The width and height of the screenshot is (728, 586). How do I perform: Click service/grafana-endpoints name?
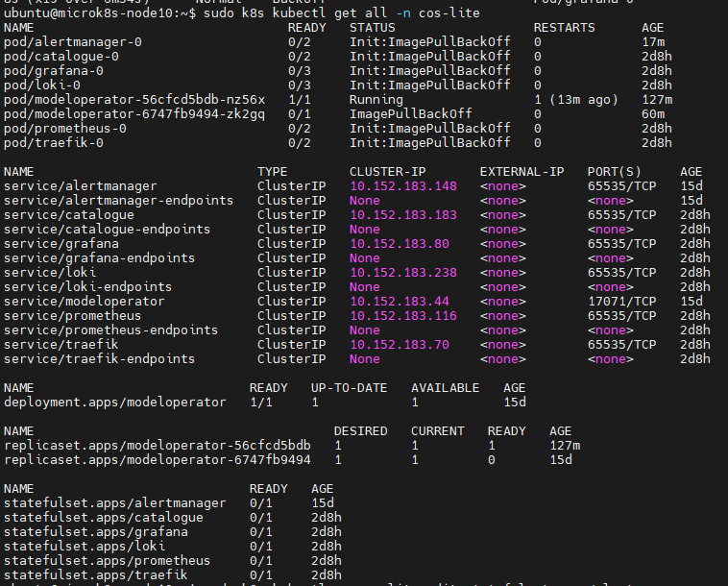pos(99,258)
